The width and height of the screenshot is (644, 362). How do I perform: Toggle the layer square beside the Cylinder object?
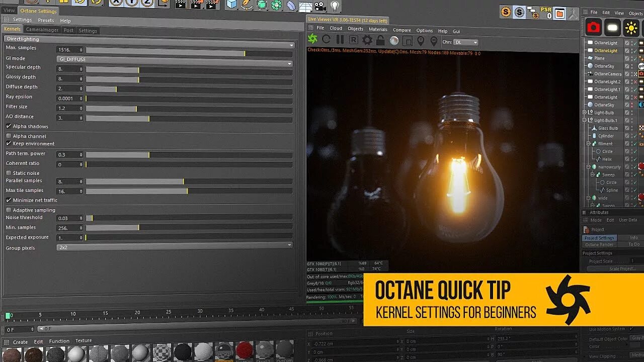(x=627, y=136)
